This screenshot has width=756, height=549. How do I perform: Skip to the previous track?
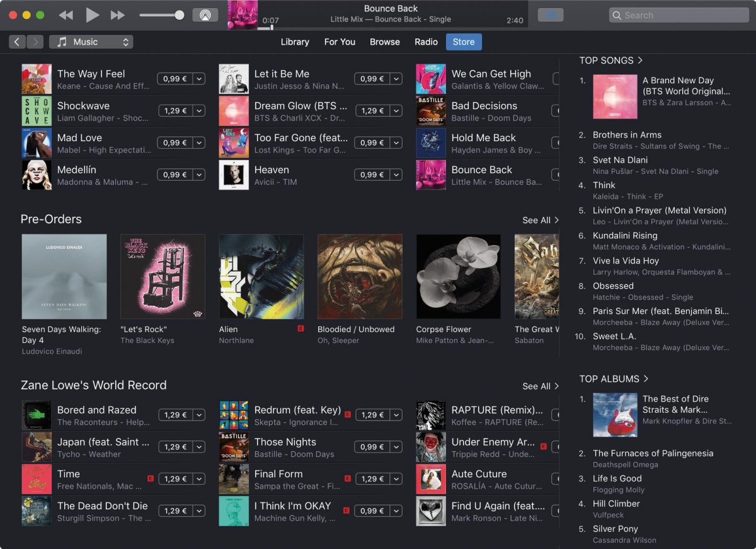coord(66,15)
